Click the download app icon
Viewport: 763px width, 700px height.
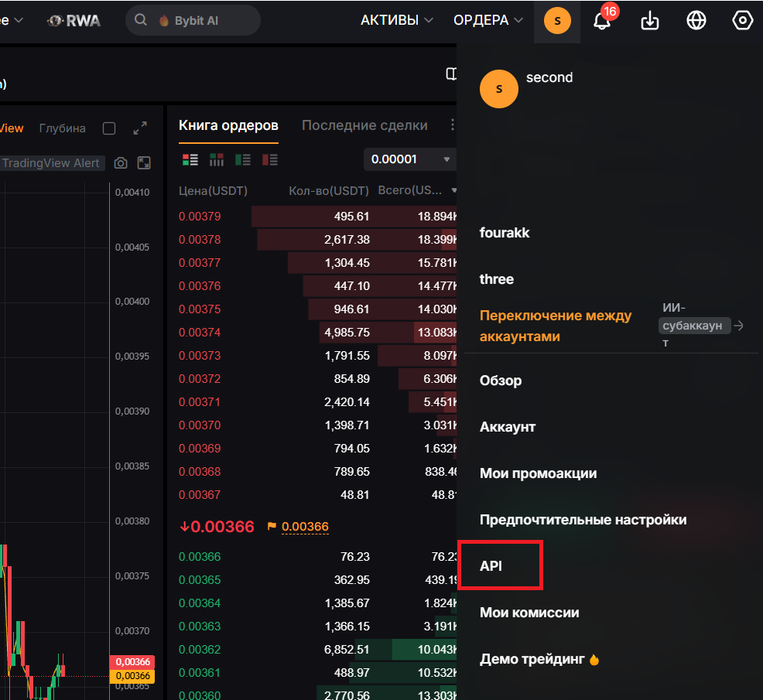click(649, 21)
